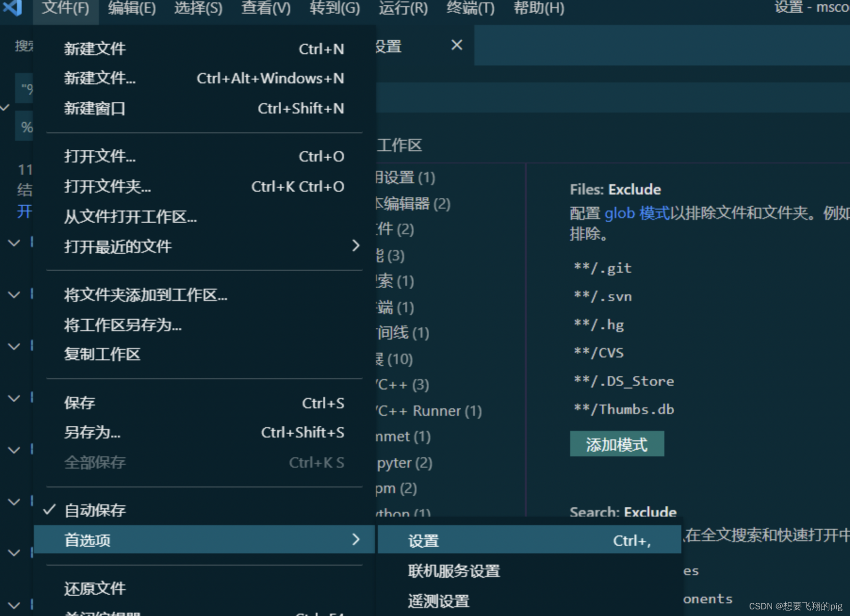Select the **/.DS_Store exclude pattern

(x=624, y=381)
